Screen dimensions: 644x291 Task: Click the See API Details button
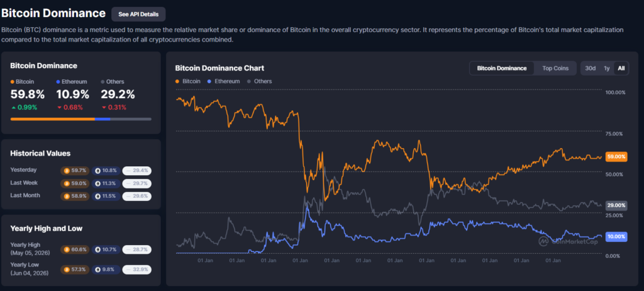[138, 14]
